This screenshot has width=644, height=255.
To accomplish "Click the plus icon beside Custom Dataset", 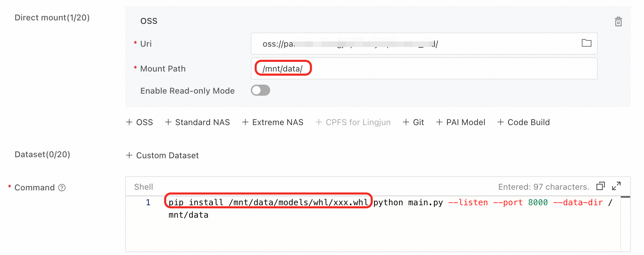I will click(129, 155).
